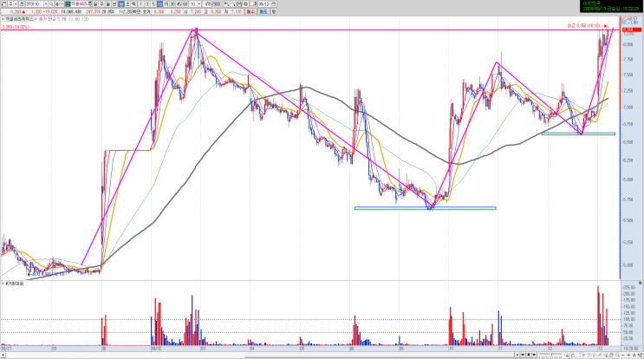Click the horizontal scrollbar left arrow
644x359 pixels.
tap(3, 355)
